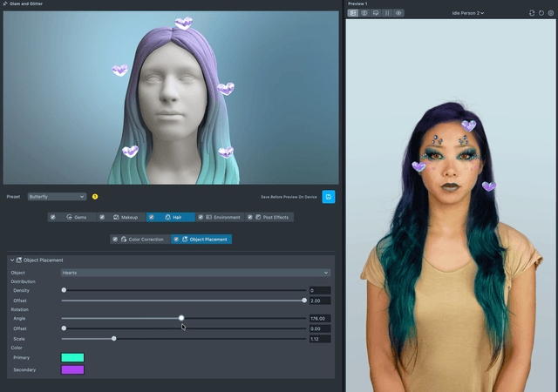
Task: Open the Idle Person 2 selector
Action: [x=468, y=13]
